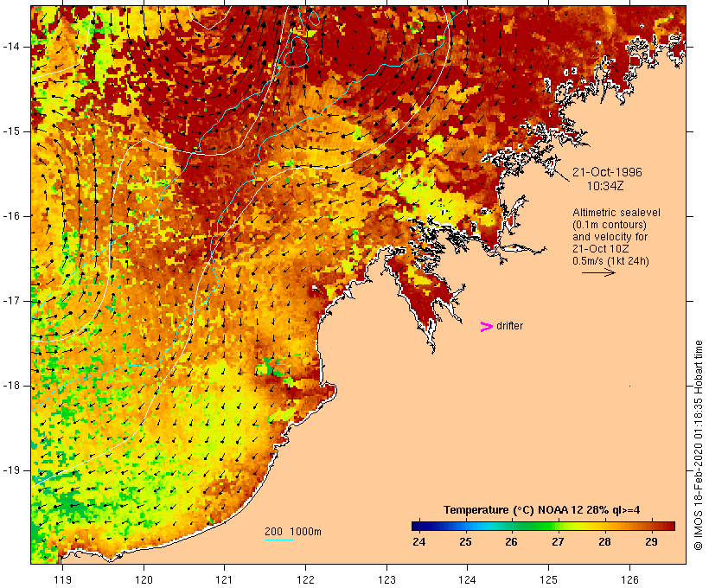Click the colorbar tick label 24
Image resolution: width=709 pixels, height=588 pixels.
pos(419,541)
